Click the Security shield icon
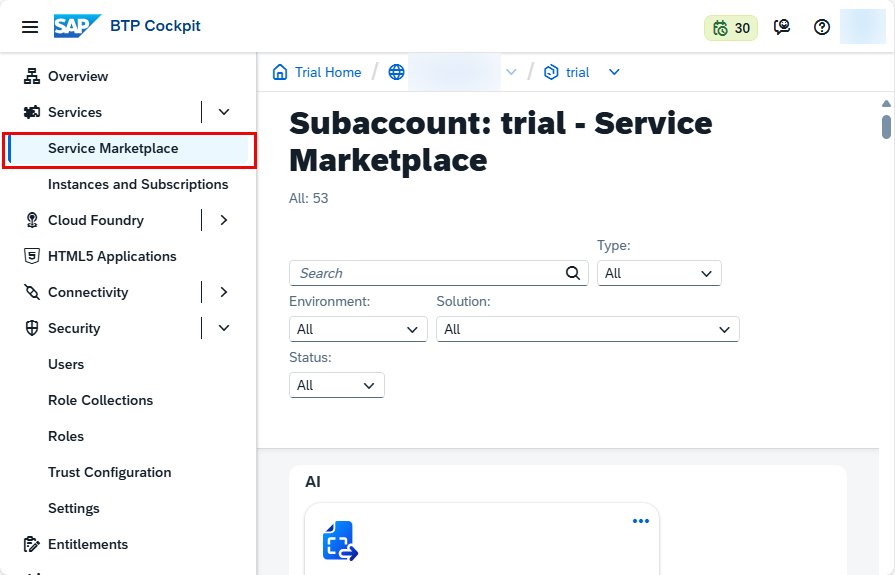The width and height of the screenshot is (895, 575). (x=32, y=328)
